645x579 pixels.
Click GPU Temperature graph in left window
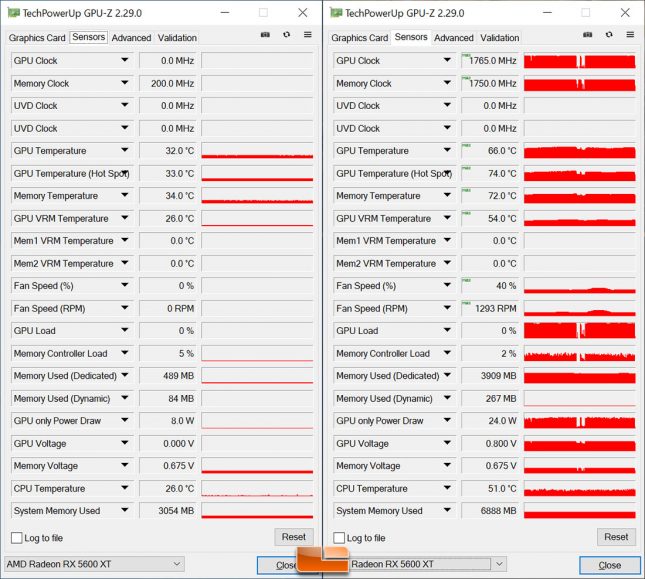pyautogui.click(x=257, y=151)
